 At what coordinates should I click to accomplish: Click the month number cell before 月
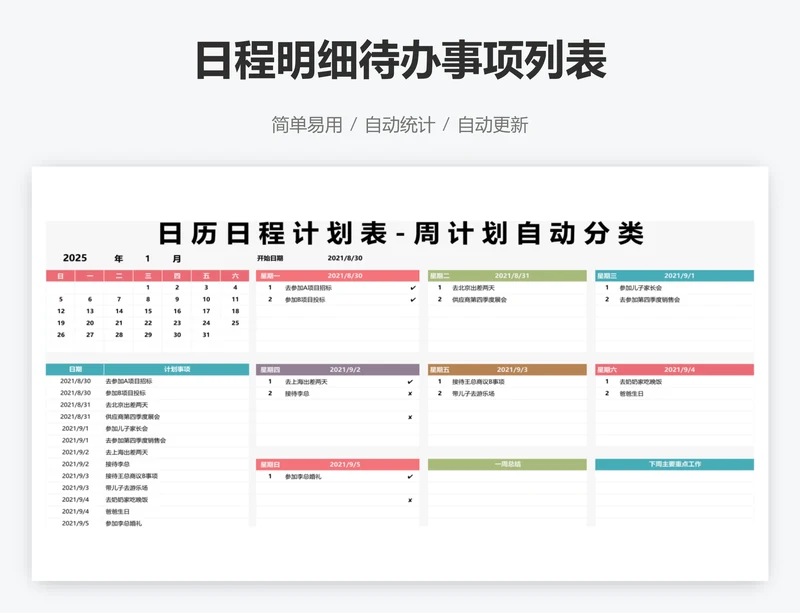[x=147, y=258]
